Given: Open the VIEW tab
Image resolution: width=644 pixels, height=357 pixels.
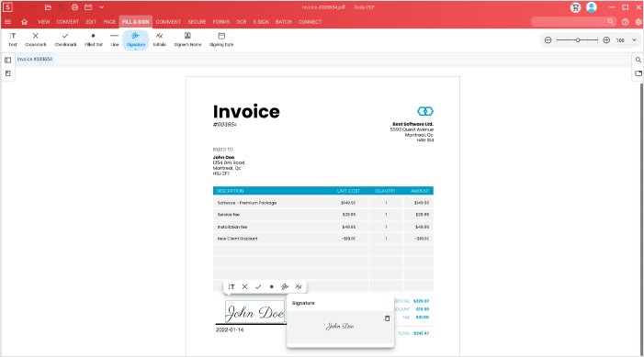Looking at the screenshot, I should 43,22.
